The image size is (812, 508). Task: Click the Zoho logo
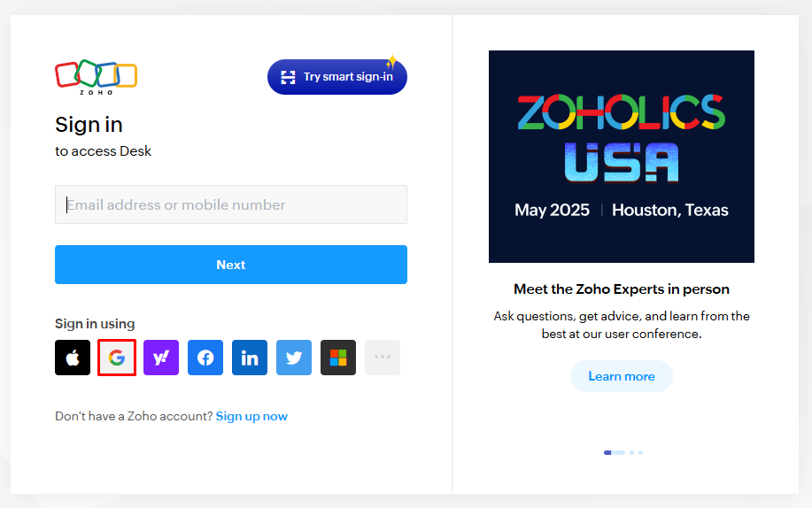pyautogui.click(x=96, y=76)
